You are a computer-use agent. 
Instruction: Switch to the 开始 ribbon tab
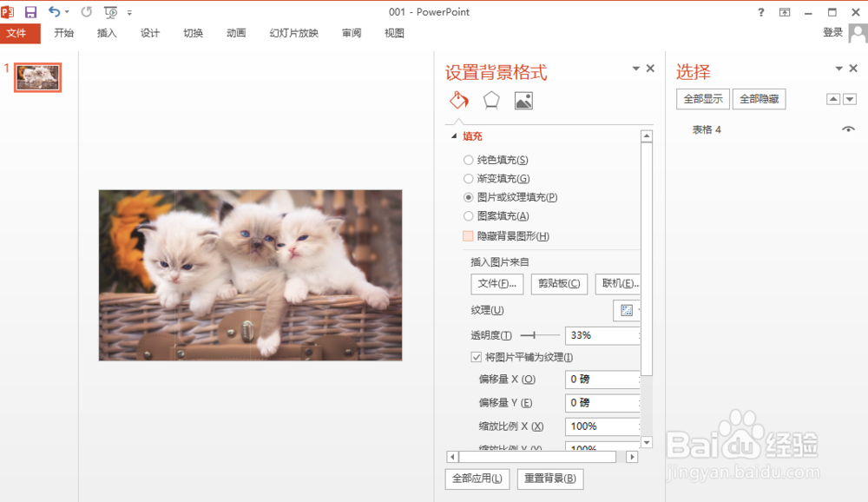(63, 33)
